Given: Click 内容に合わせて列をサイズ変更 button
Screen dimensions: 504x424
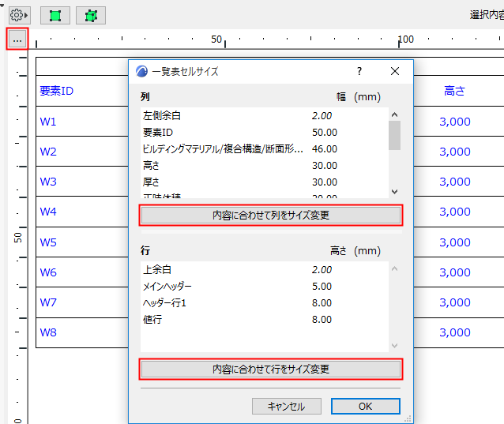Looking at the screenshot, I should (271, 216).
